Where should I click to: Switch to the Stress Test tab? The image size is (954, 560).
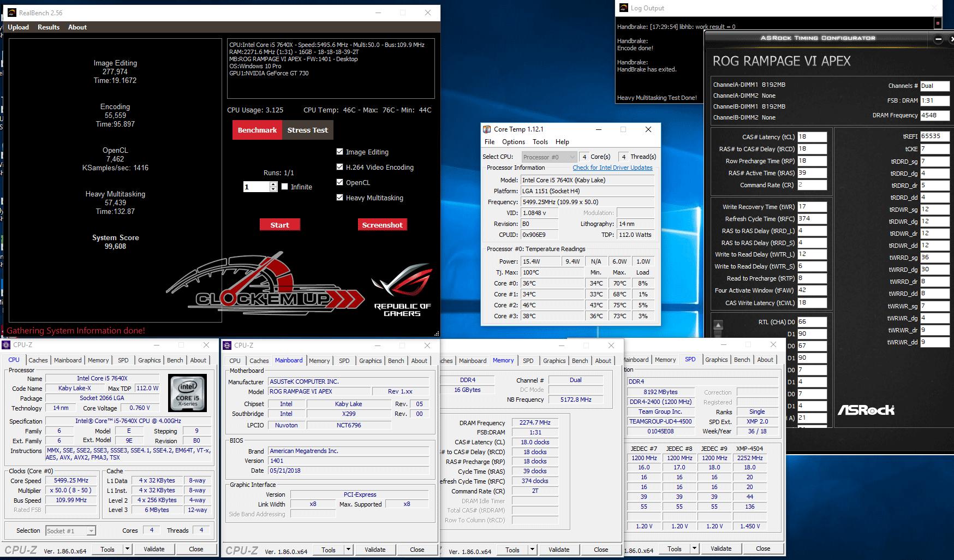tap(307, 130)
